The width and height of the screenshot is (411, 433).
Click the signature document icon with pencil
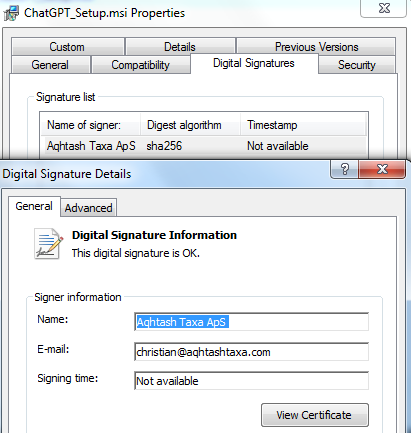49,244
